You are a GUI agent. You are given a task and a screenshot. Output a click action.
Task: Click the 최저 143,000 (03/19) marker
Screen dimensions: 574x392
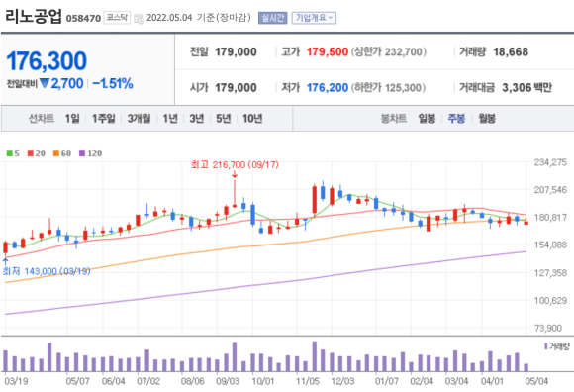[47, 271]
